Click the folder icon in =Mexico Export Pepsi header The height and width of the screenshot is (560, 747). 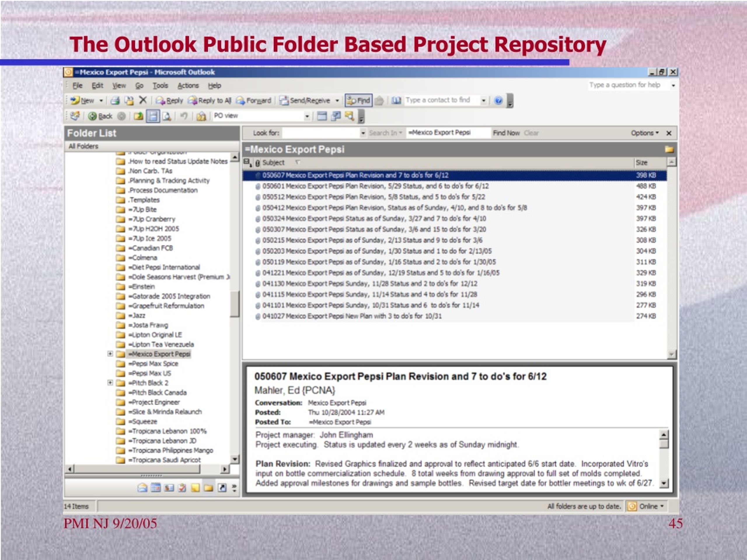(x=669, y=149)
